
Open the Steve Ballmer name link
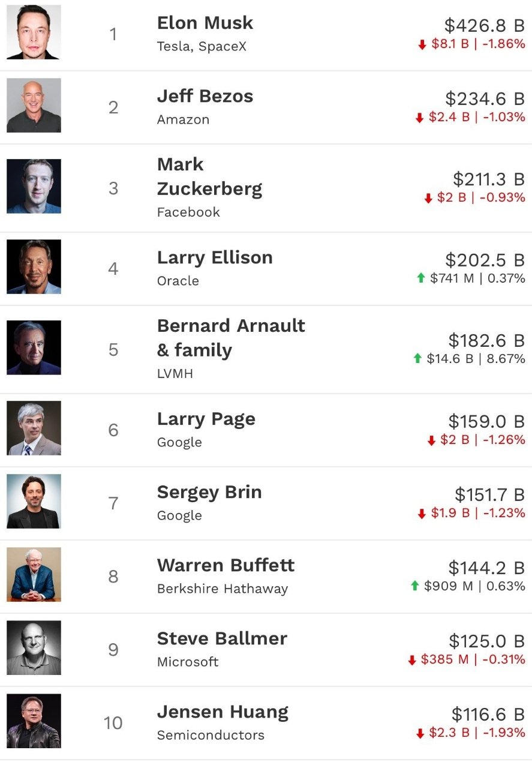click(x=222, y=638)
